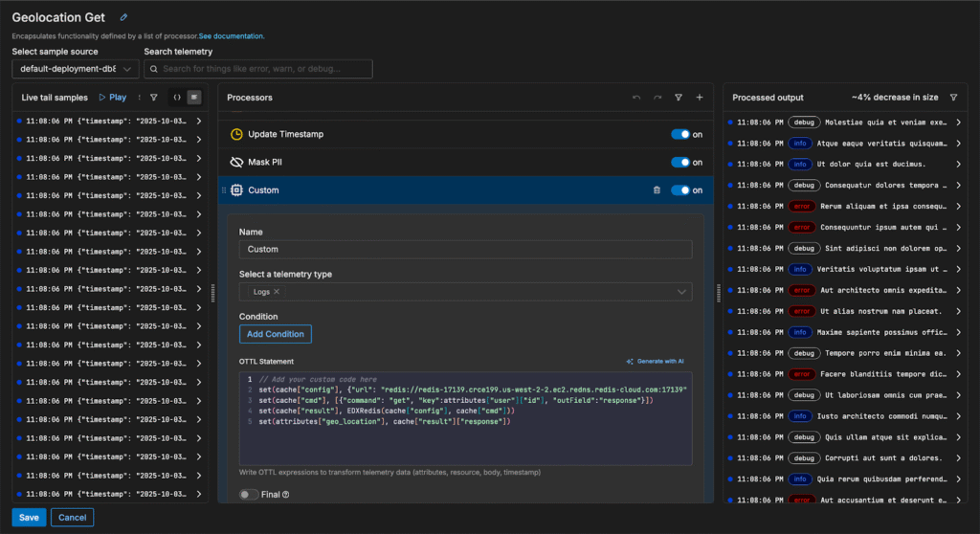Filter the Live tail samples list
Screen dimensions: 980x534
click(x=154, y=98)
